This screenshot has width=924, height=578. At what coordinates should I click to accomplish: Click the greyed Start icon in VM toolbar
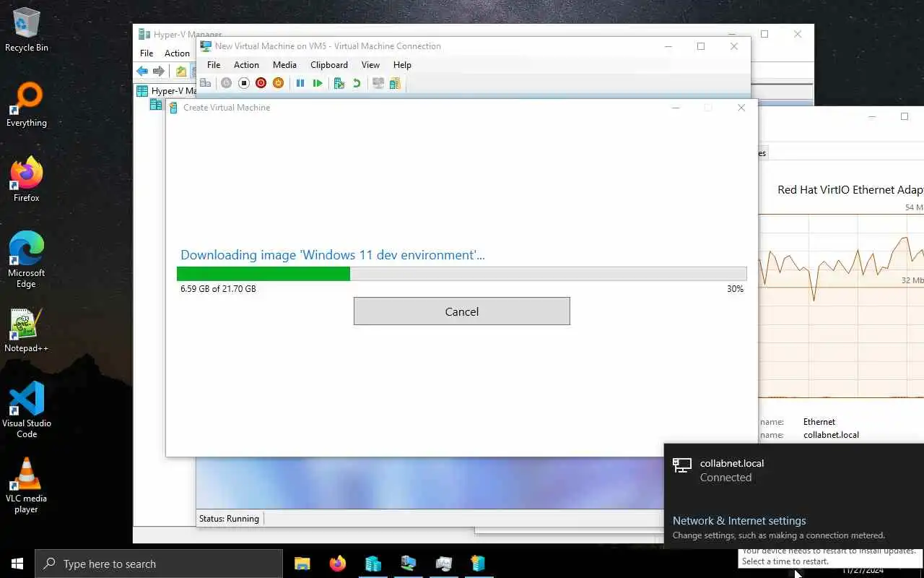coord(226,83)
